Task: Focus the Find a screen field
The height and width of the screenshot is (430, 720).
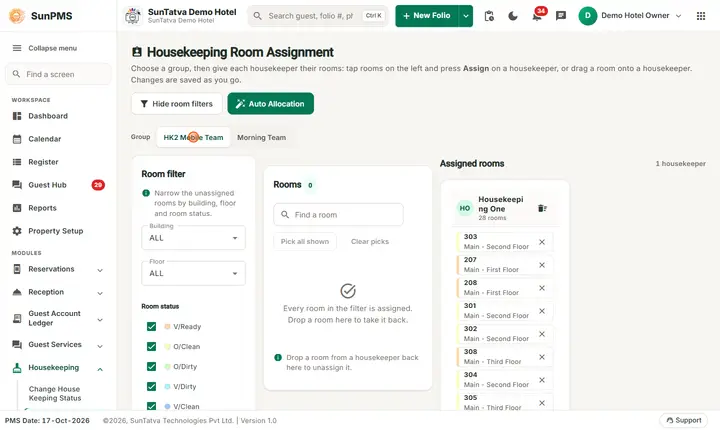Action: point(58,74)
